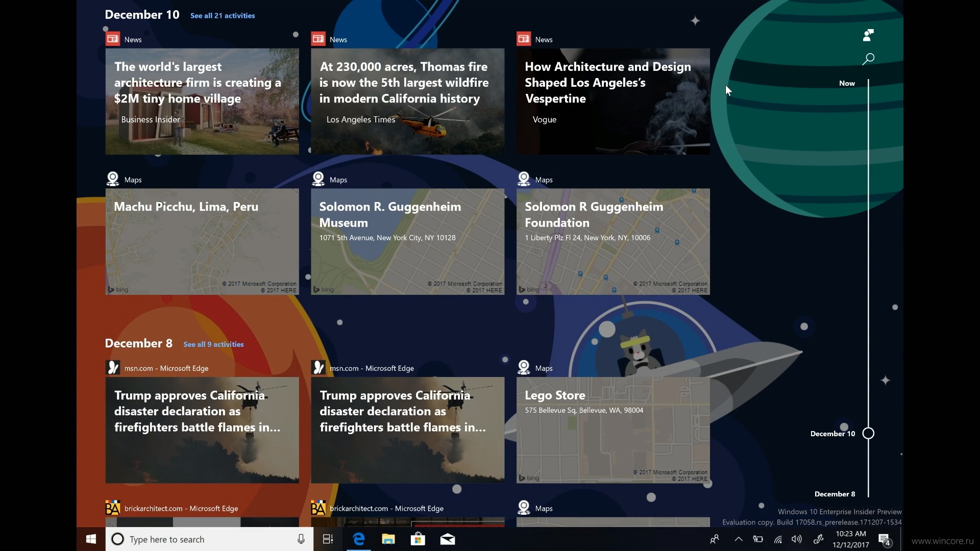The height and width of the screenshot is (551, 980).
Task: Open Microsoft Store from taskbar
Action: [418, 539]
